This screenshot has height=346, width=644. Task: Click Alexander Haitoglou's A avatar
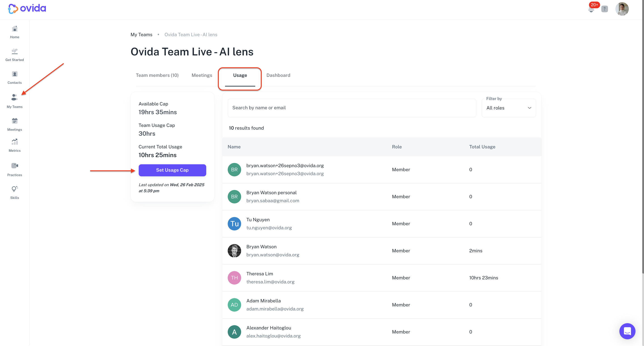tap(234, 332)
